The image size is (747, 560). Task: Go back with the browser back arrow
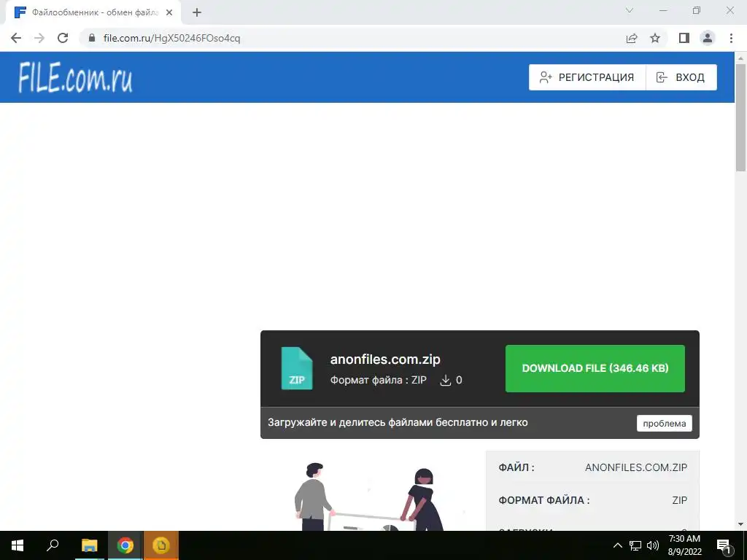tap(16, 38)
